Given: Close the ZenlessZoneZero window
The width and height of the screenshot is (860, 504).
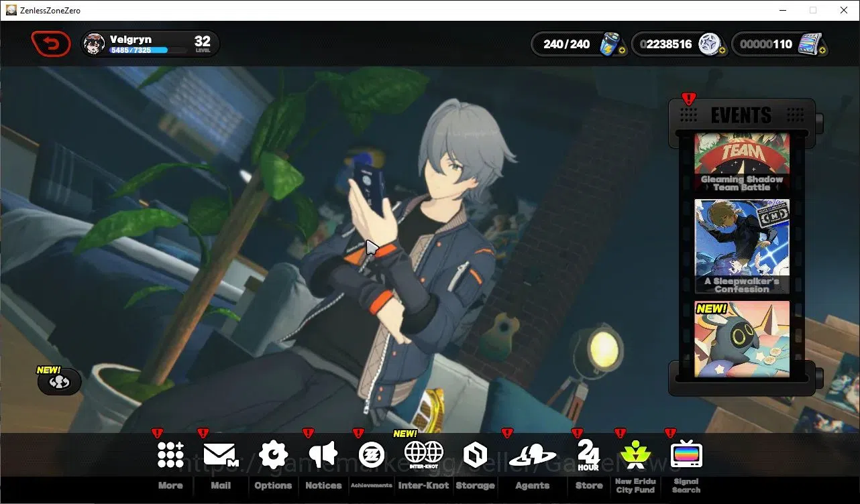Looking at the screenshot, I should tap(845, 10).
